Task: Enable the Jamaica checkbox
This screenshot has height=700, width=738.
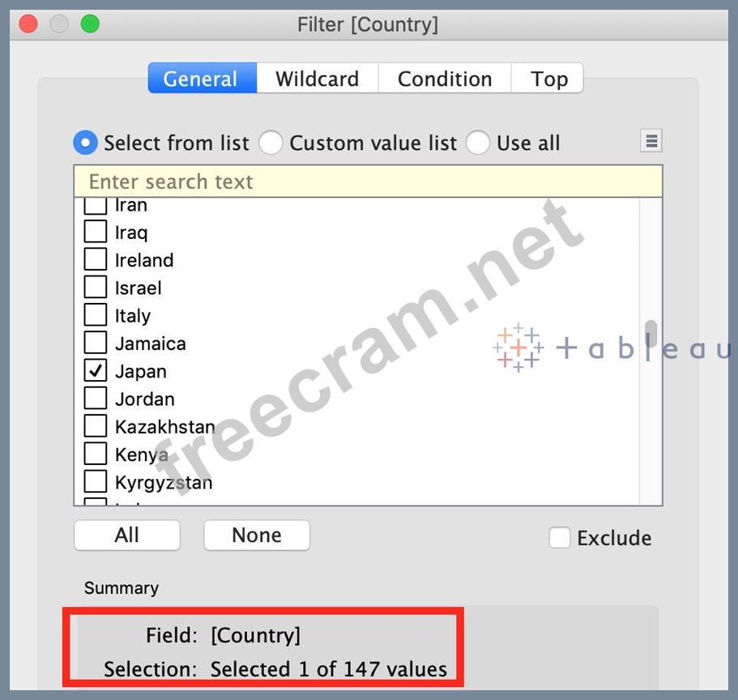Action: point(96,343)
